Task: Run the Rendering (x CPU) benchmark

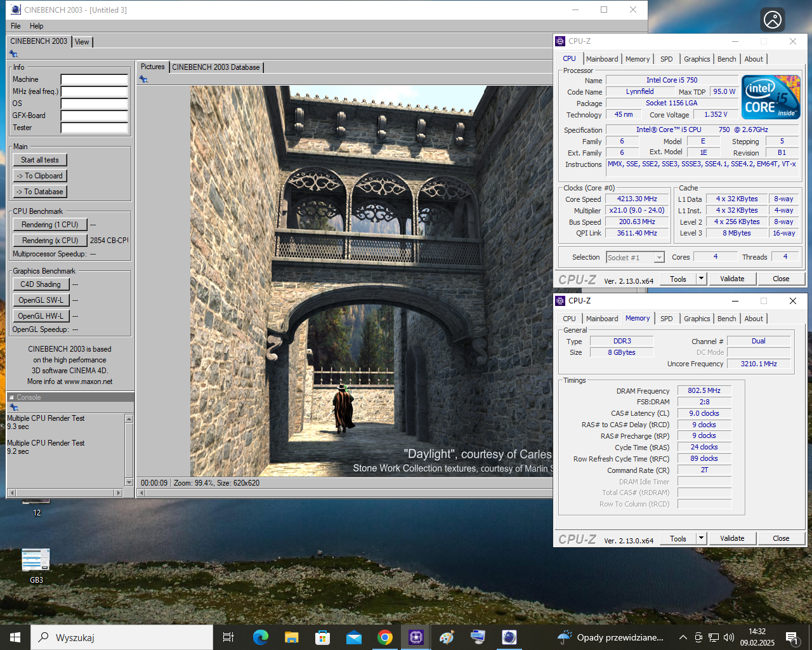Action: point(50,241)
